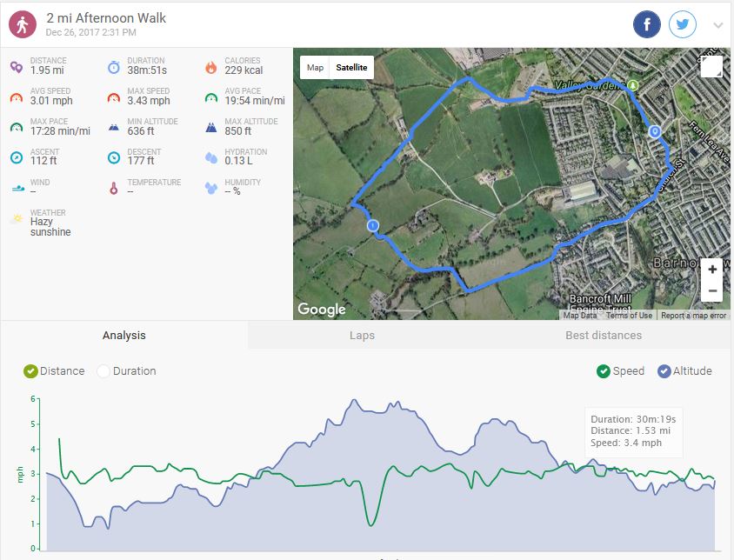Disable the Speed graph checkbox

[x=604, y=371]
